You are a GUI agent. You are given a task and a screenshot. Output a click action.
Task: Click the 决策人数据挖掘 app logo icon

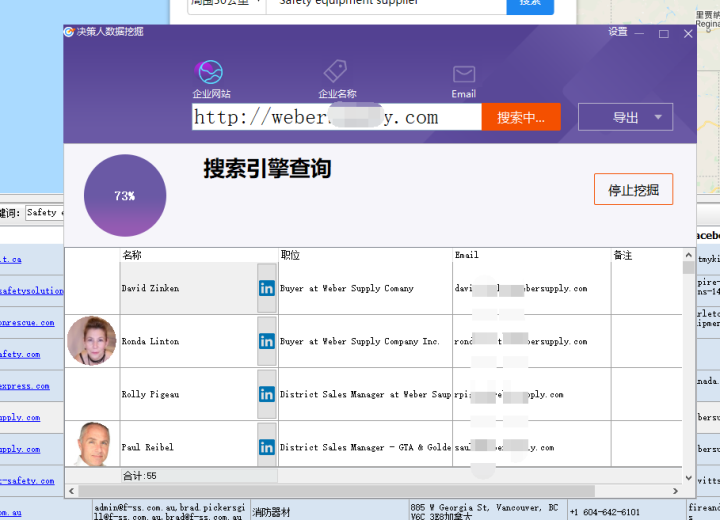pyautogui.click(x=69, y=32)
